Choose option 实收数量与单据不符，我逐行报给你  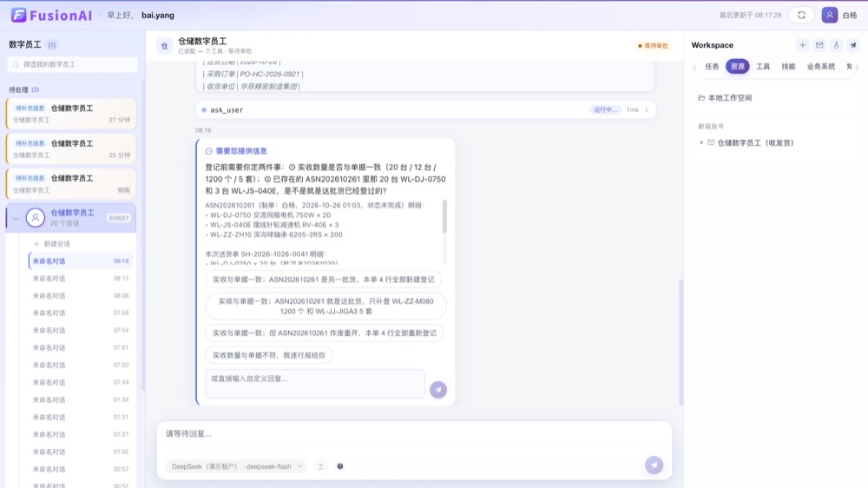click(269, 355)
